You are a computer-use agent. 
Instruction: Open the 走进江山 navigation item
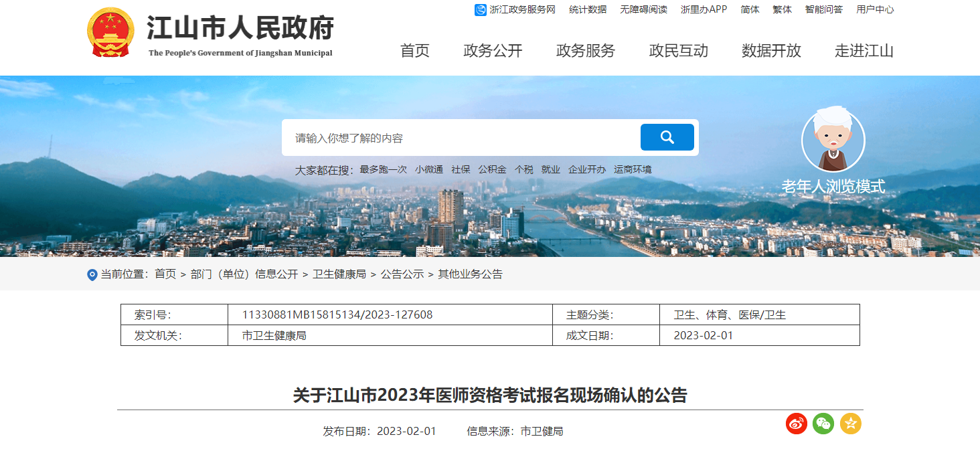coord(864,51)
